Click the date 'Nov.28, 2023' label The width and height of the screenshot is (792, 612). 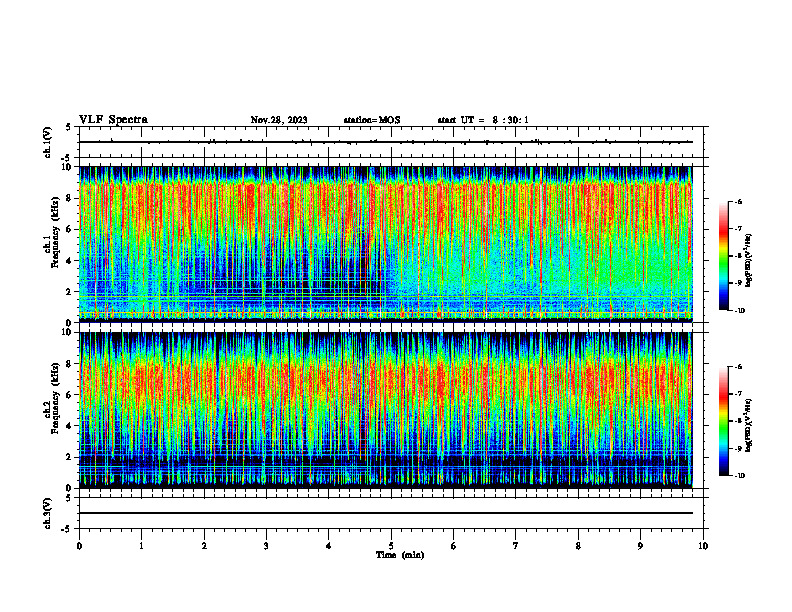279,120
